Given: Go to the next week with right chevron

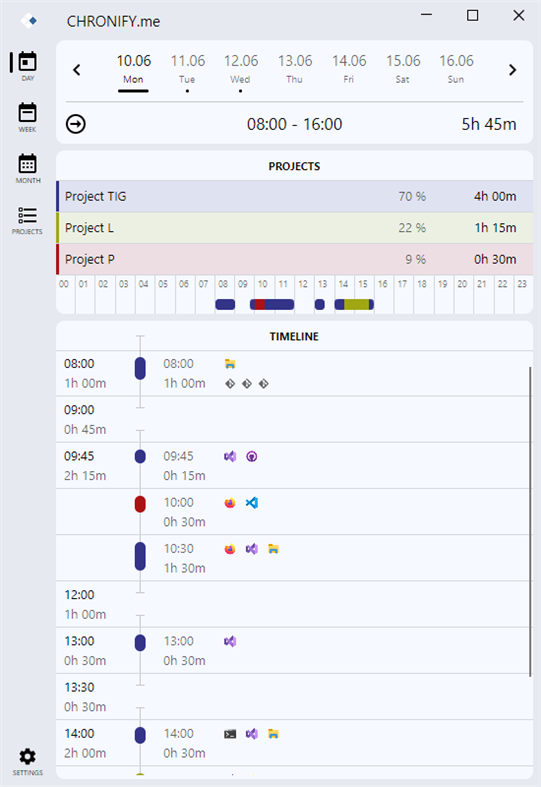Looking at the screenshot, I should click(x=512, y=70).
